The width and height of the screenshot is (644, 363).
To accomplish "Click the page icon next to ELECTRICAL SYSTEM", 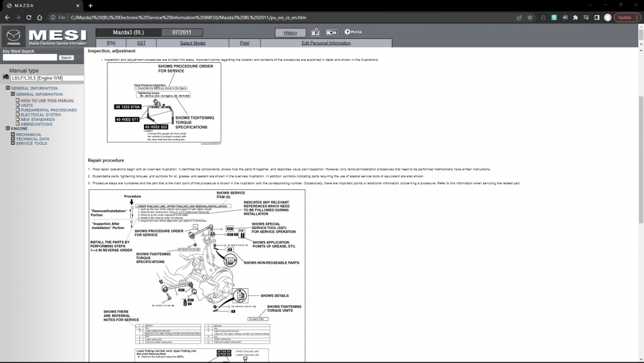I will 17,114.
